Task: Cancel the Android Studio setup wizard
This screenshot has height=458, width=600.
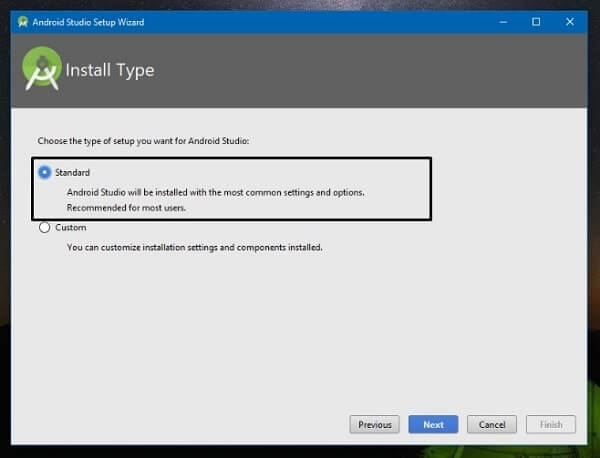Action: coord(492,424)
